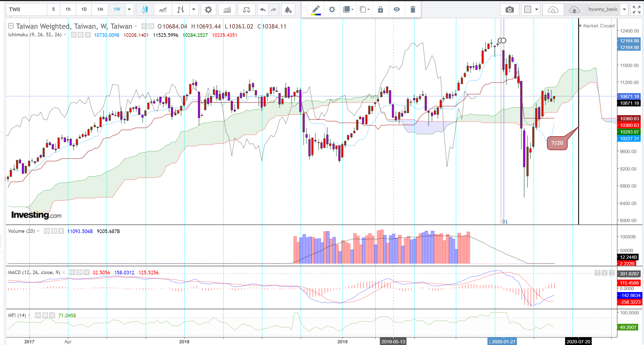Switch to the 1D timeframe

pyautogui.click(x=84, y=9)
